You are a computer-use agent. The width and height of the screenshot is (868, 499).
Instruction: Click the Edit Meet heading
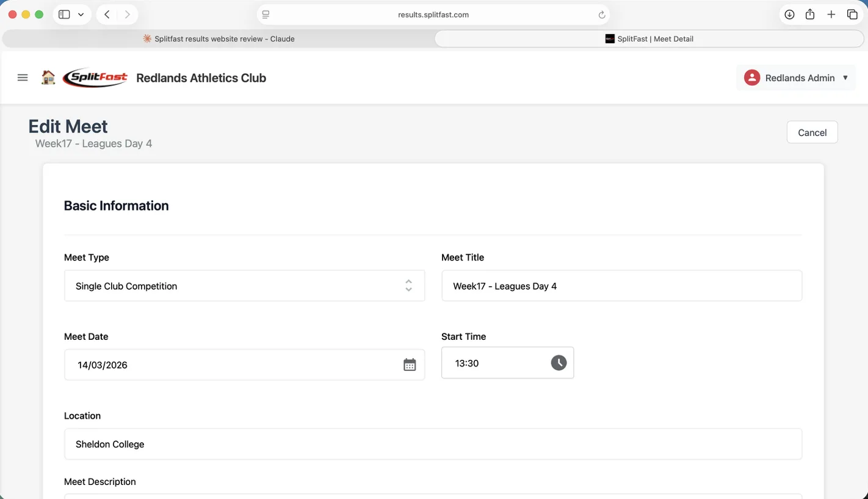tap(68, 126)
